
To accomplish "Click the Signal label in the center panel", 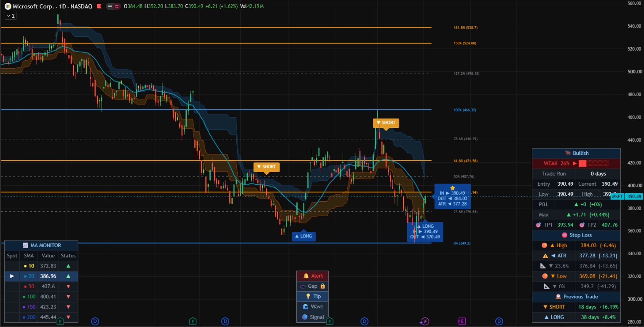I will click(317, 317).
